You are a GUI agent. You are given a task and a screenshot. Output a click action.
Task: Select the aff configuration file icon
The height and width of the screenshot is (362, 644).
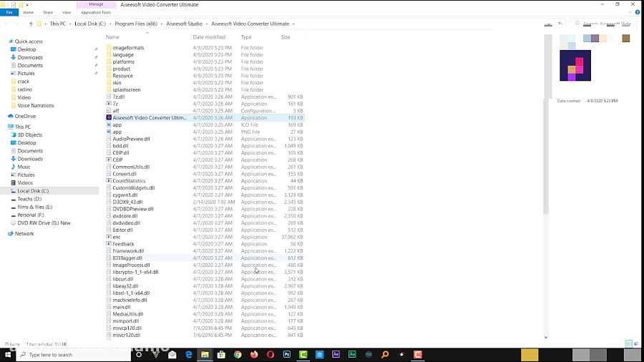tap(109, 111)
